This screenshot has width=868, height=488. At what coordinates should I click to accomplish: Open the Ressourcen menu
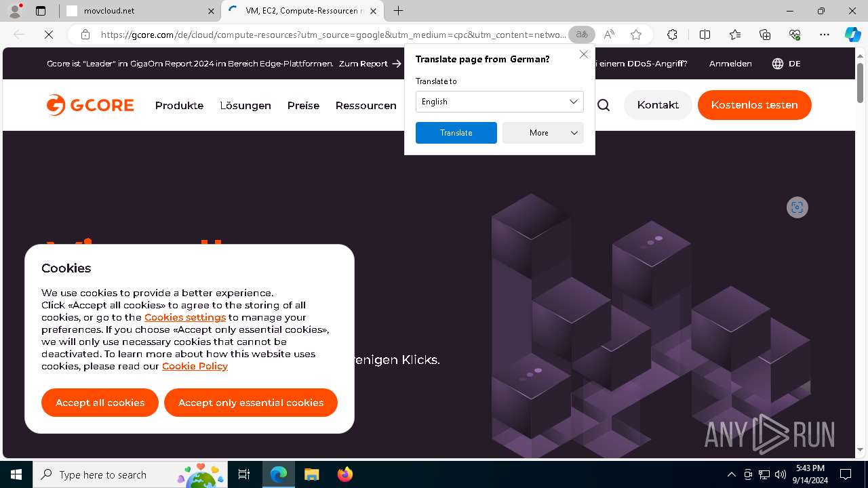366,105
